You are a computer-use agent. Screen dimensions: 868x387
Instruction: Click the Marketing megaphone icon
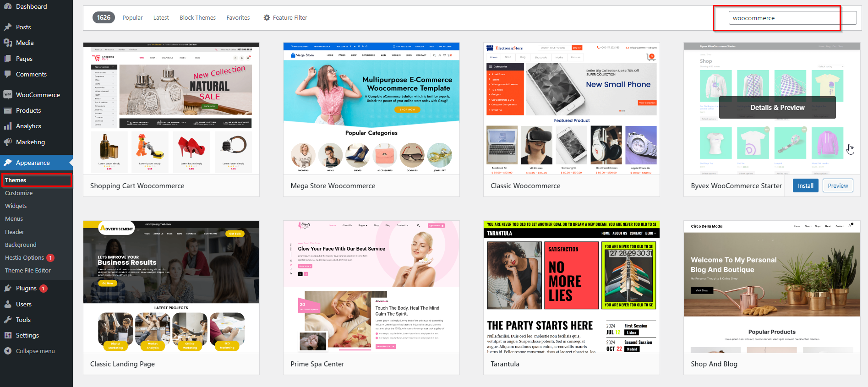(x=8, y=142)
